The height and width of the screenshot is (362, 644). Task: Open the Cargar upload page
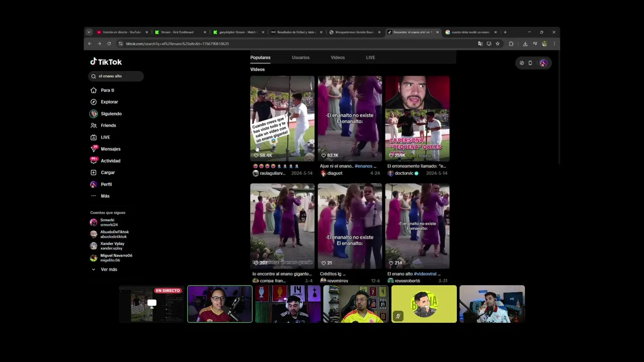click(x=108, y=172)
